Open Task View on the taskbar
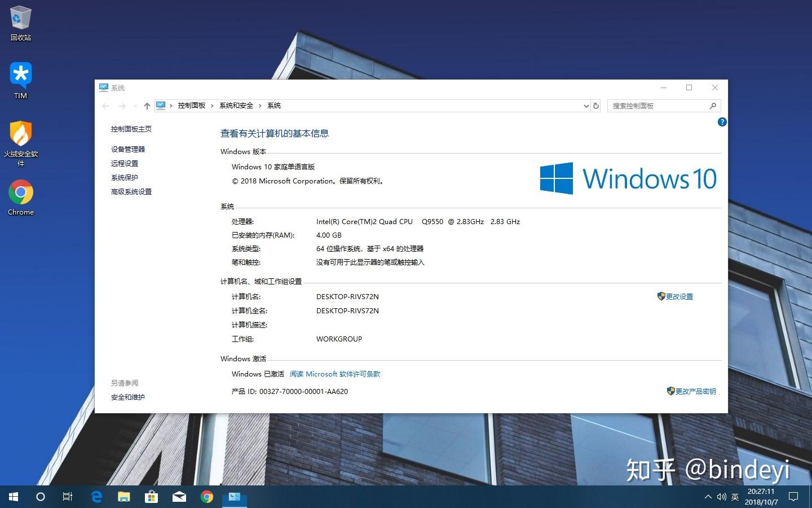 [x=68, y=497]
